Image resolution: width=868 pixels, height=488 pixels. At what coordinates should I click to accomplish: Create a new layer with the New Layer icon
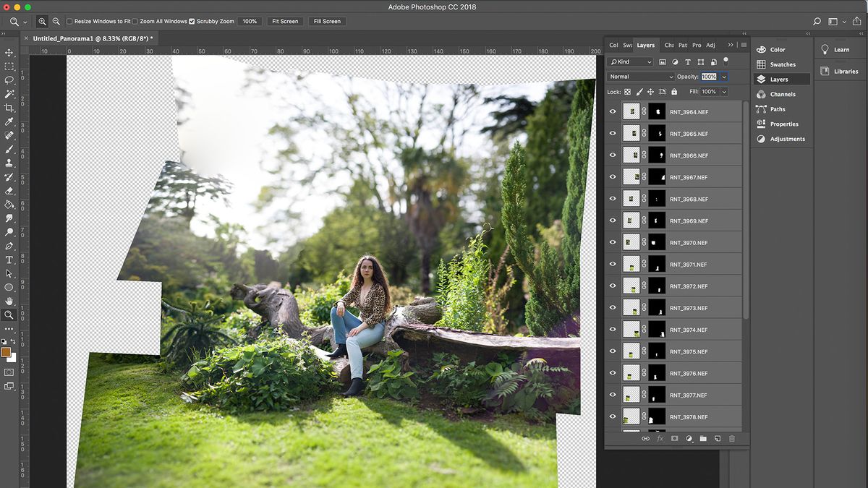[717, 438]
